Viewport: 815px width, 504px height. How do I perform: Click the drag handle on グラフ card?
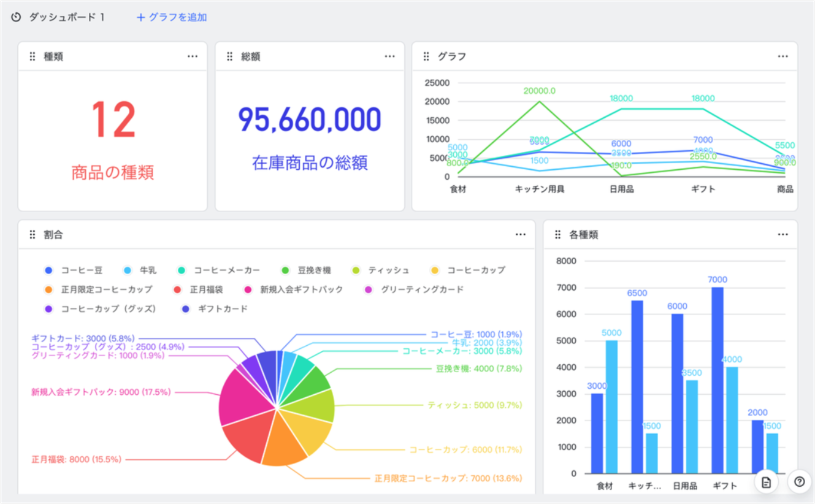(426, 56)
